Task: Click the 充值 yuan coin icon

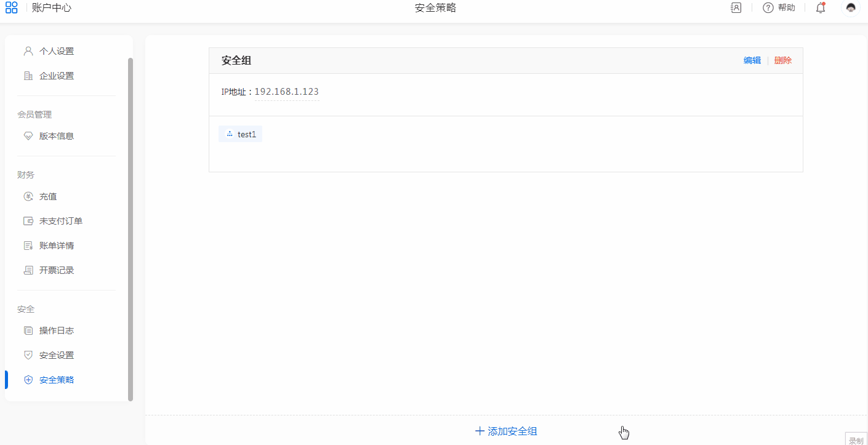Action: [28, 196]
